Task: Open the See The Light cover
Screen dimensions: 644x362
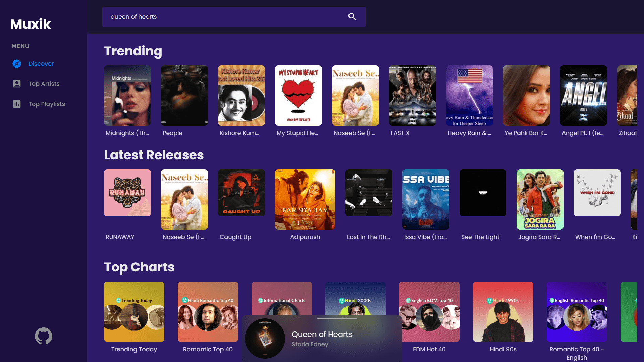Action: click(x=483, y=193)
